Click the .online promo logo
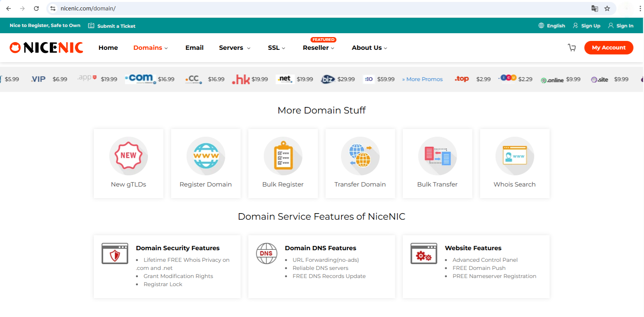Image resolution: width=644 pixels, height=317 pixels. click(x=552, y=80)
